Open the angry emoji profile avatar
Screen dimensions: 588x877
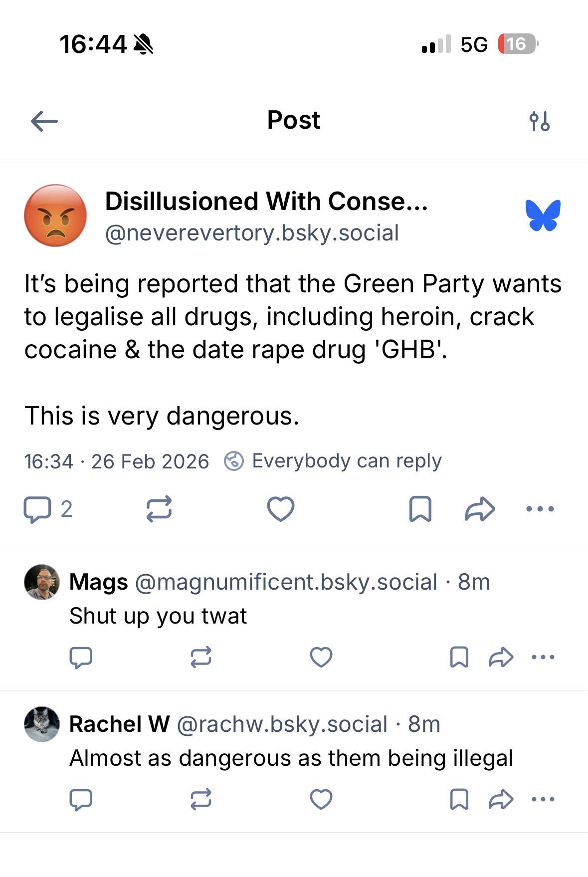click(x=55, y=216)
